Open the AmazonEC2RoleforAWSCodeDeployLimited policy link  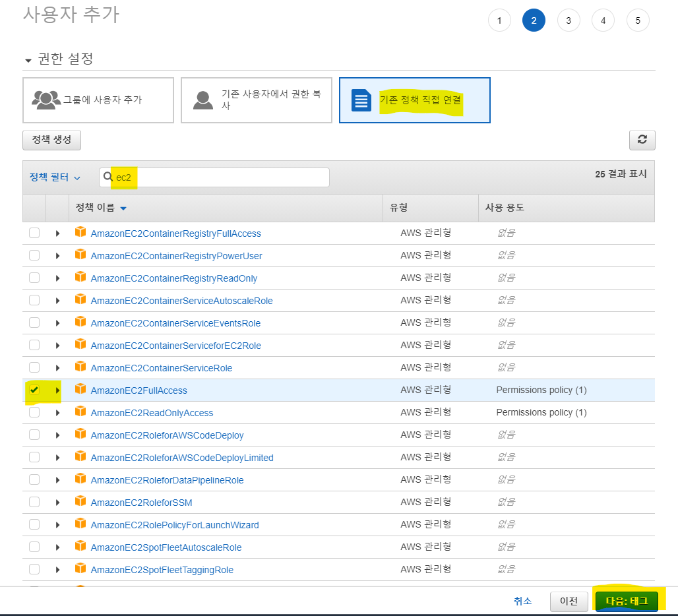182,457
